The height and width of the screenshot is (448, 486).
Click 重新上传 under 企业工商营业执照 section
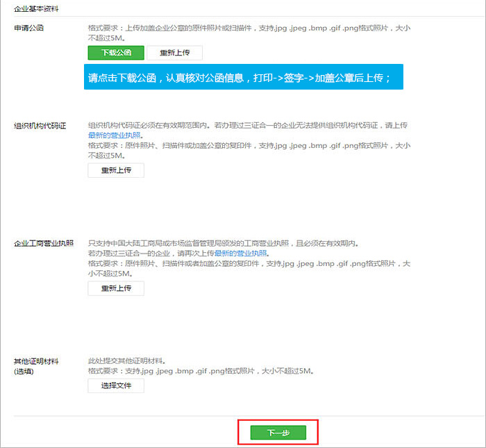click(115, 288)
